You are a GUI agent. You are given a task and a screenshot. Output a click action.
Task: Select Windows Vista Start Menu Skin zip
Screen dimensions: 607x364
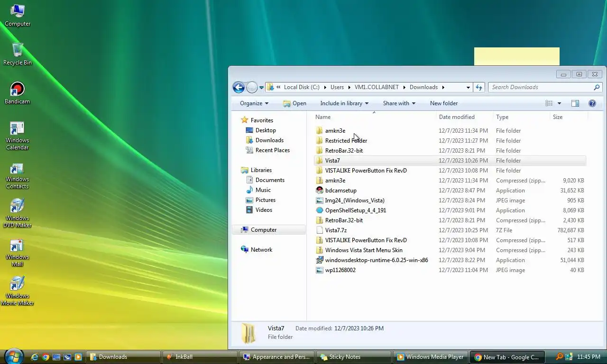450,250
